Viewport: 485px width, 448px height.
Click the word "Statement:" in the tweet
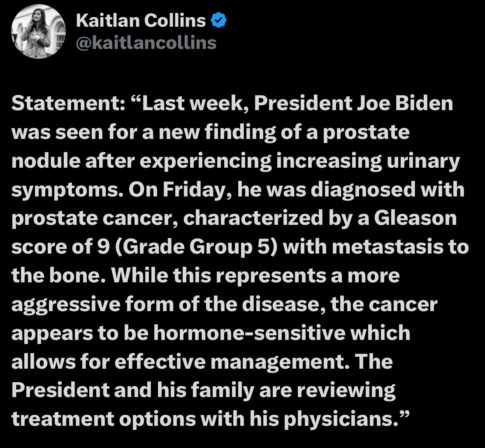(x=68, y=103)
